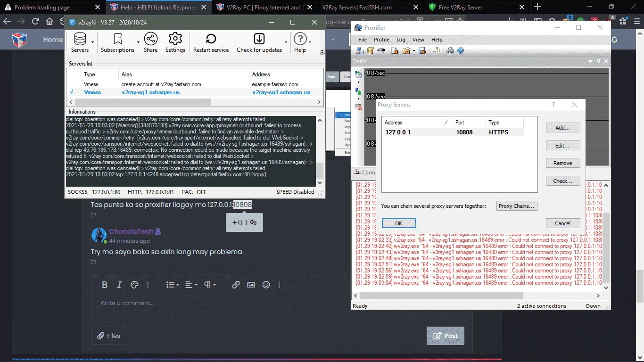Image resolution: width=644 pixels, height=362 pixels.
Task: Open Proxifier View menu
Action: pyautogui.click(x=418, y=40)
